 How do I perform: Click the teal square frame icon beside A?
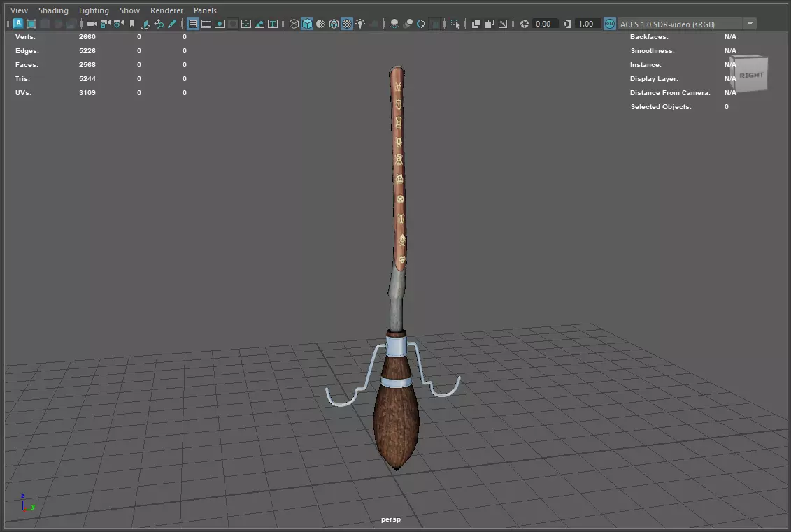coord(31,24)
